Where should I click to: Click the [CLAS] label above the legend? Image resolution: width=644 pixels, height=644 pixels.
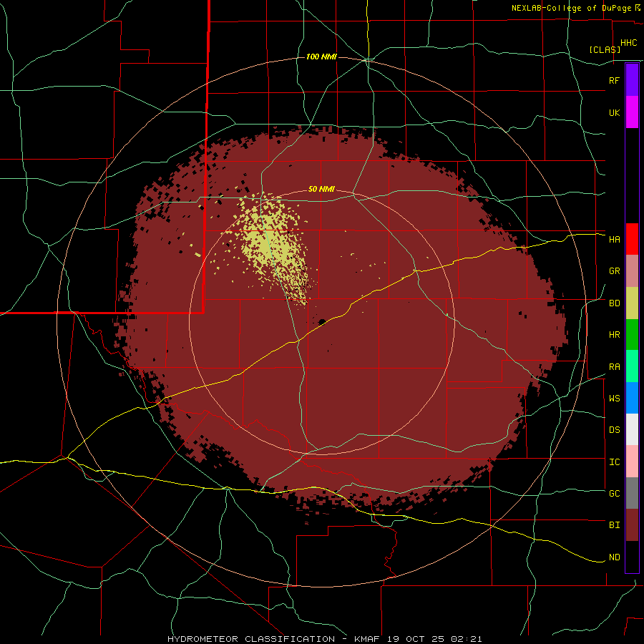click(x=605, y=50)
